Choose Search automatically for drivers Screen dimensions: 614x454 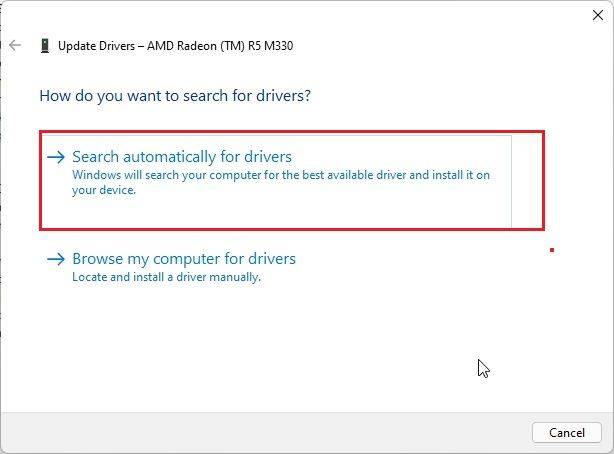[276, 181]
